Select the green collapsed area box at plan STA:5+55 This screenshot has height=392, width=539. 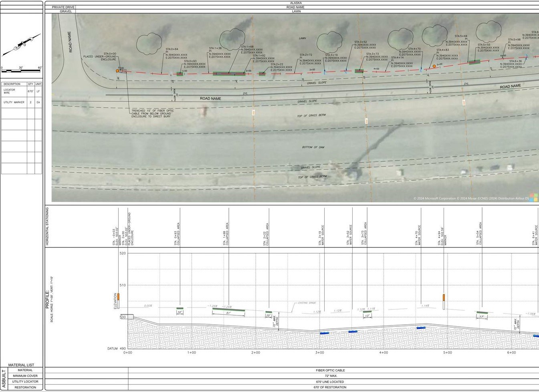[x=474, y=62]
